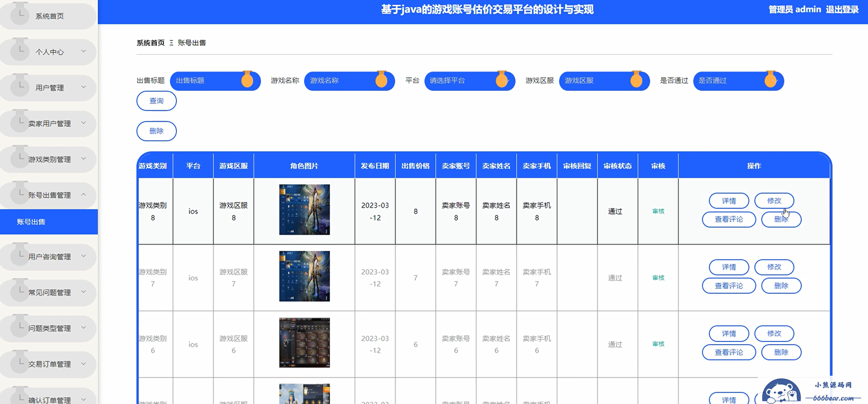Click the 出售价格 column header

coord(416,166)
